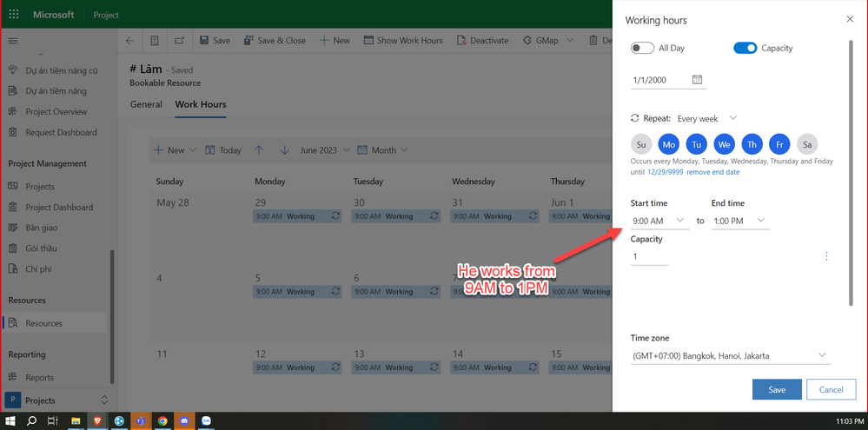The width and height of the screenshot is (868, 430).
Task: Open the 9:00 AM Working entry on Wednesday 31
Action: pos(494,216)
